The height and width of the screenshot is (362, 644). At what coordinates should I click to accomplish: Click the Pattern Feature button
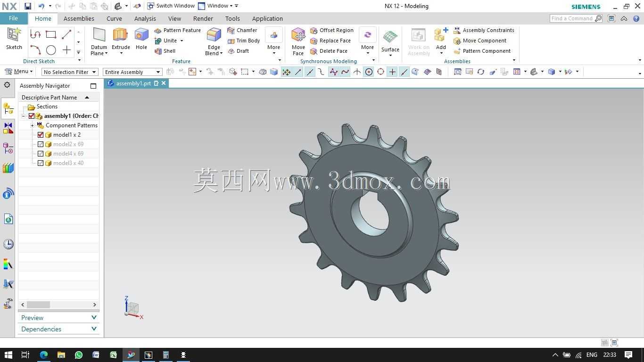[x=177, y=30]
